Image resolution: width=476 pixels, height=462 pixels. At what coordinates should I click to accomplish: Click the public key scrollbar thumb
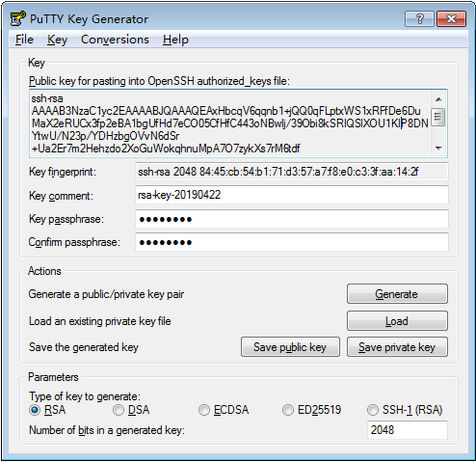click(x=438, y=118)
